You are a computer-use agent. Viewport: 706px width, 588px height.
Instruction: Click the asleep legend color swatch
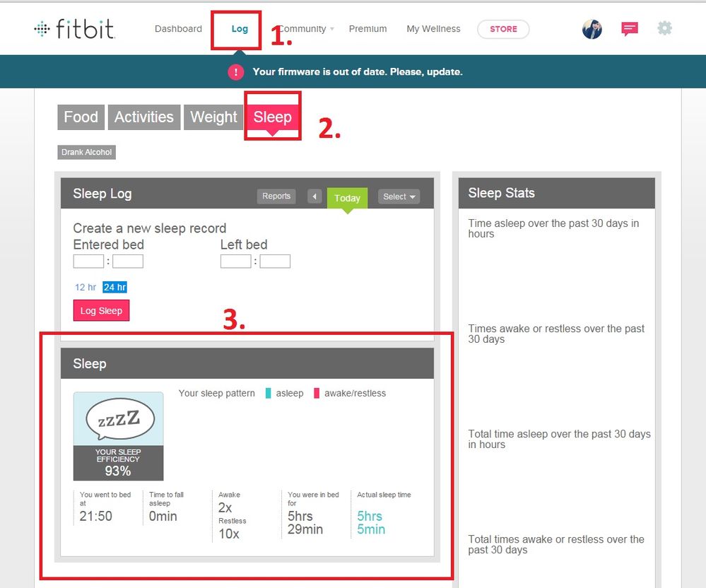269,393
